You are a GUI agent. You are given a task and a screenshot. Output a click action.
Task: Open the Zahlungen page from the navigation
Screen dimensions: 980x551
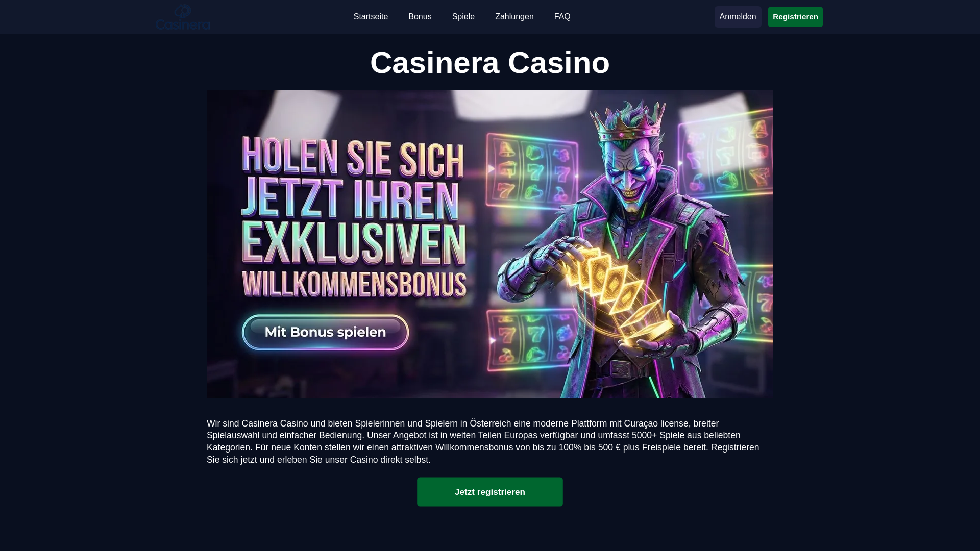[514, 17]
